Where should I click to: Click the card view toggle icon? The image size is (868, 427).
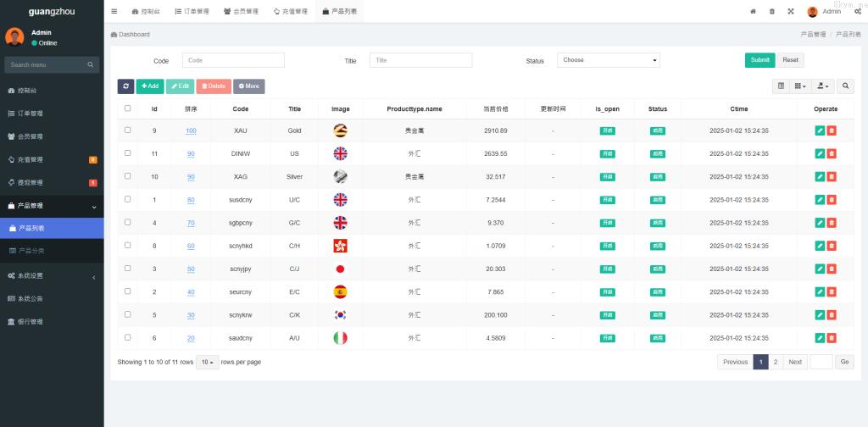coord(781,86)
